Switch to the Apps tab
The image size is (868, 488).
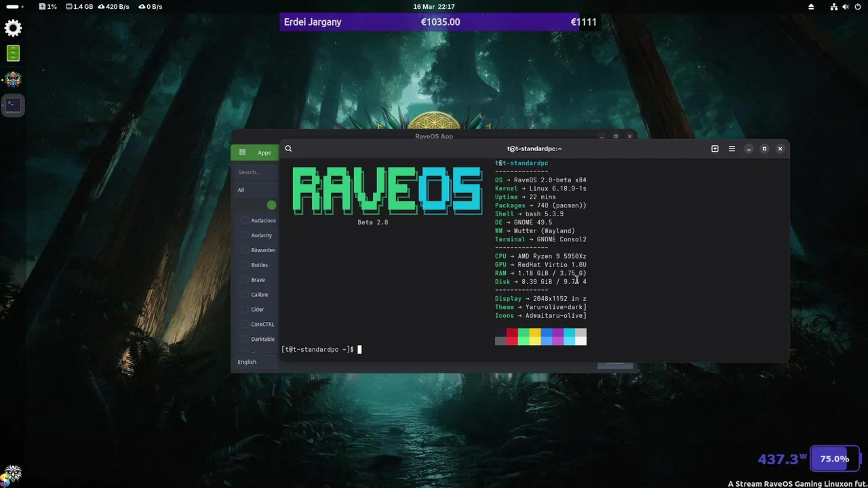click(256, 152)
